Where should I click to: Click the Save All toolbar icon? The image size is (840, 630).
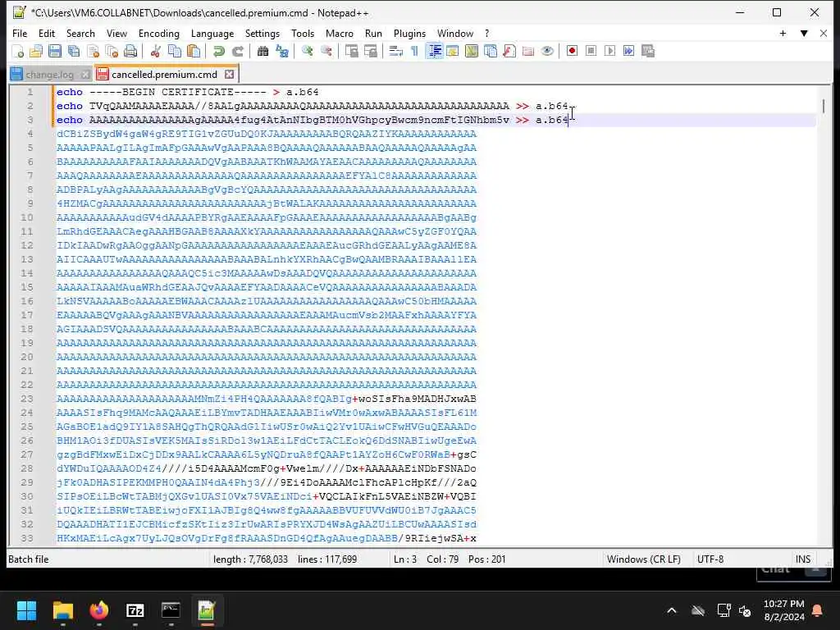[x=73, y=51]
